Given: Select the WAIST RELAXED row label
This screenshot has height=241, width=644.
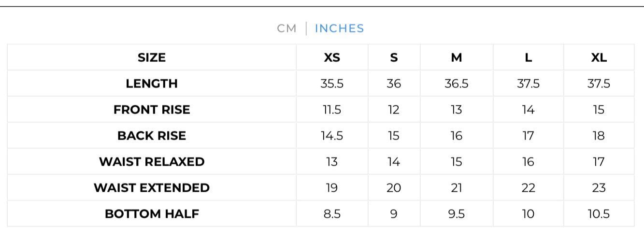Looking at the screenshot, I should pyautogui.click(x=152, y=162).
